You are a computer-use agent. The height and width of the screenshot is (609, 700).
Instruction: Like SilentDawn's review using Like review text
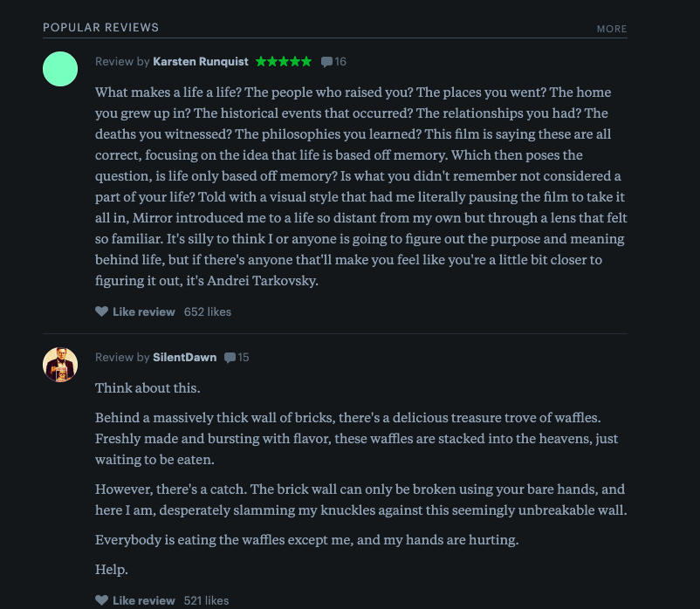(143, 600)
